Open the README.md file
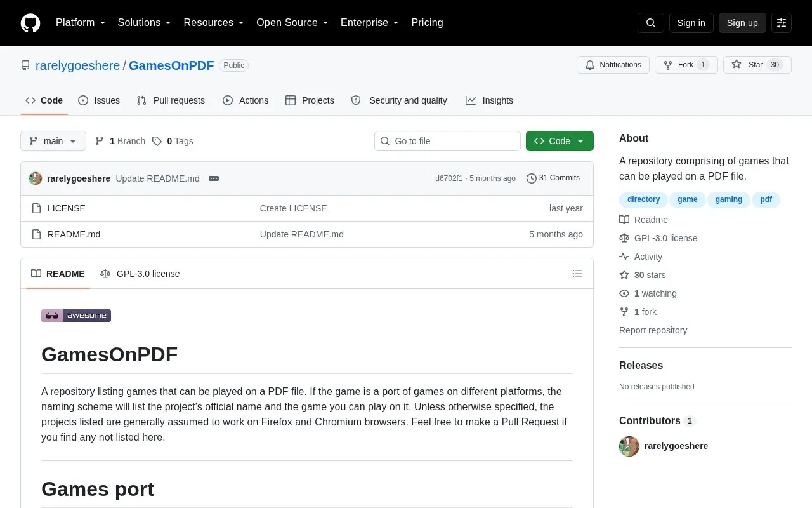Viewport: 812px width, 508px height. click(74, 234)
